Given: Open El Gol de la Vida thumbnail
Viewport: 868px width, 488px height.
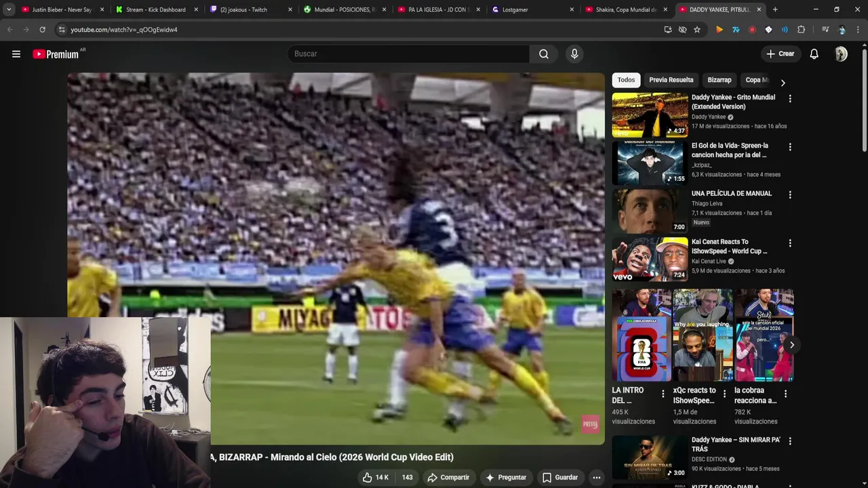Looking at the screenshot, I should [650, 163].
